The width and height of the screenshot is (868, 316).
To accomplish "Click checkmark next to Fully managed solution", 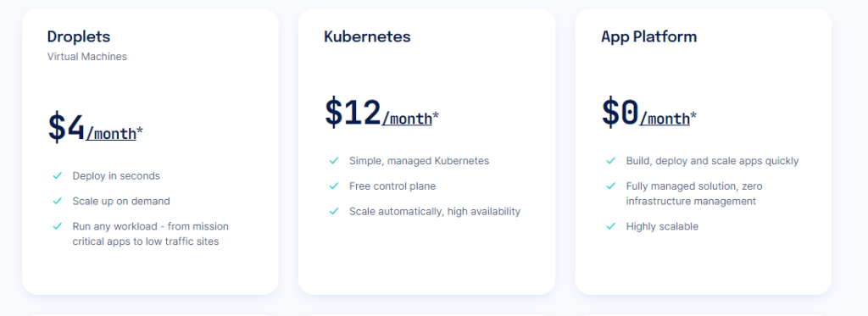I will (610, 186).
